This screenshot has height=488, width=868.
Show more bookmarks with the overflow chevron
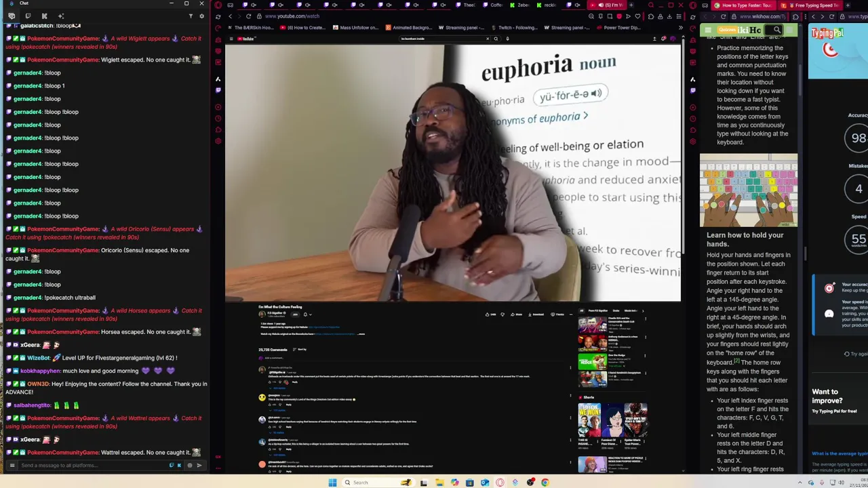(x=680, y=28)
